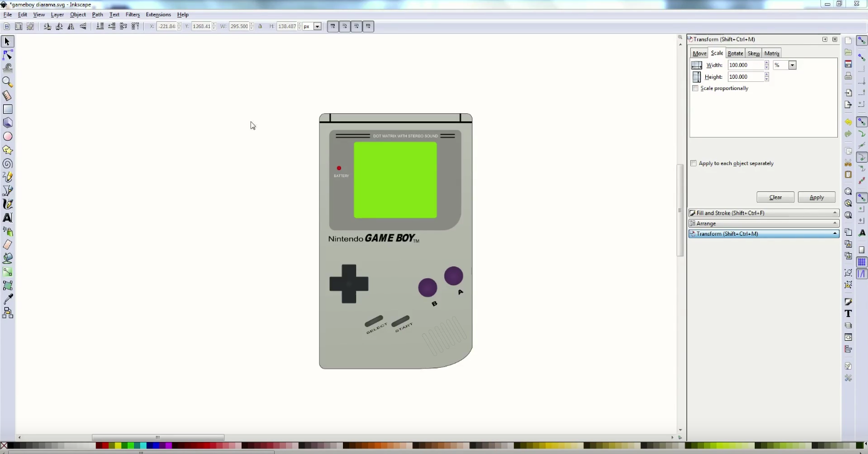Select the Zoom magnifier tool

pyautogui.click(x=8, y=82)
